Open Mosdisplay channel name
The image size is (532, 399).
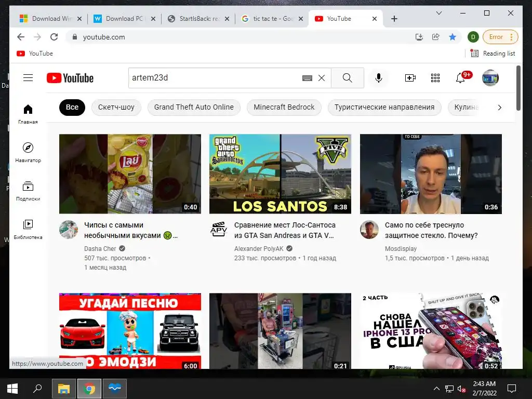pos(401,249)
